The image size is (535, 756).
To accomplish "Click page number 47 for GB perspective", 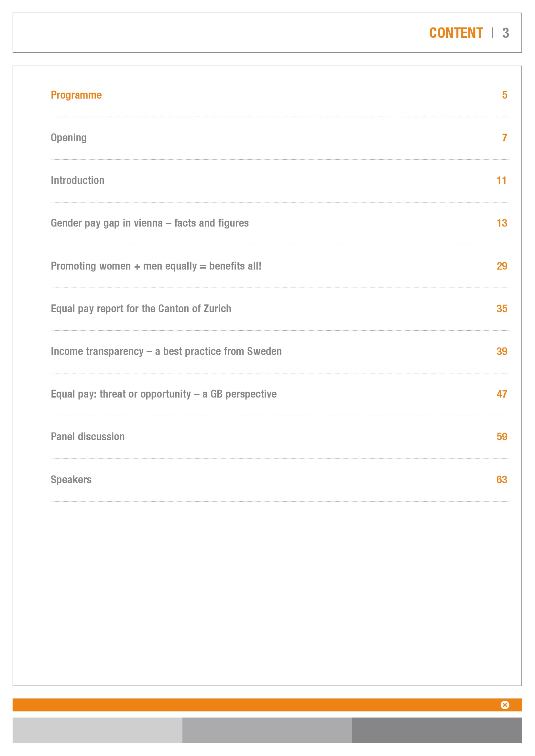I will 502,394.
